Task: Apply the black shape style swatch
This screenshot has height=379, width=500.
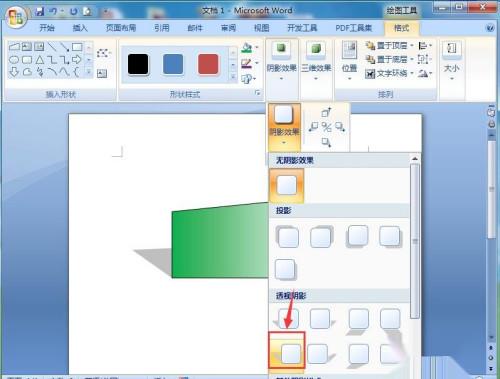Action: (x=138, y=64)
